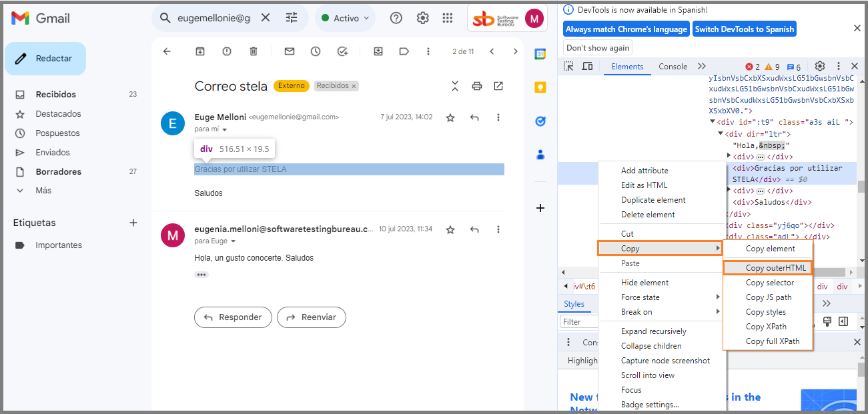
Task: Show trimmed content three dots
Action: click(x=201, y=275)
